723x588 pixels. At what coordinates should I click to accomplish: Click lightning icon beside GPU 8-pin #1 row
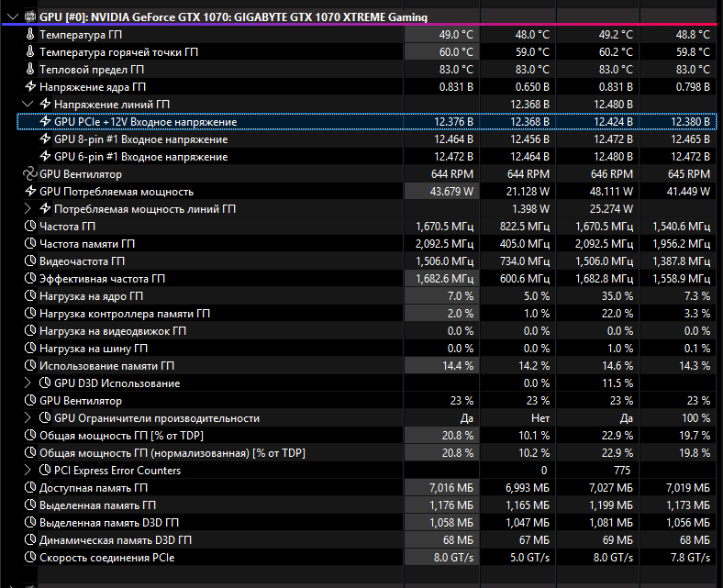coord(45,139)
